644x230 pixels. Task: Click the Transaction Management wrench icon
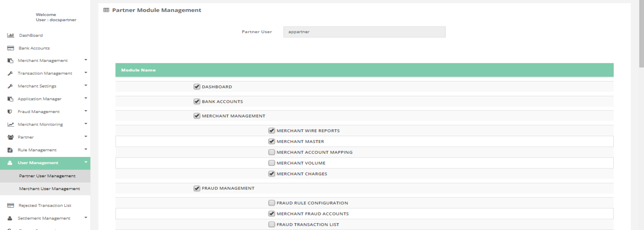[10, 73]
